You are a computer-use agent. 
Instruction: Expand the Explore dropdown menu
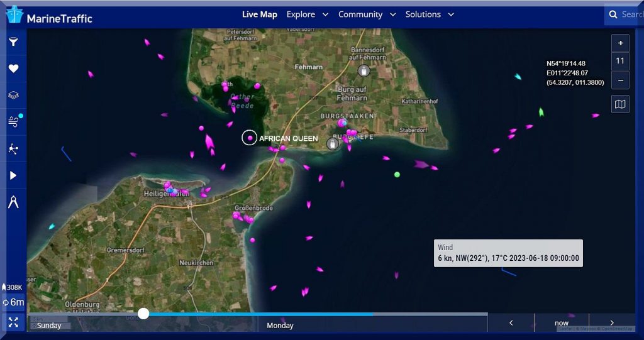pyautogui.click(x=307, y=14)
